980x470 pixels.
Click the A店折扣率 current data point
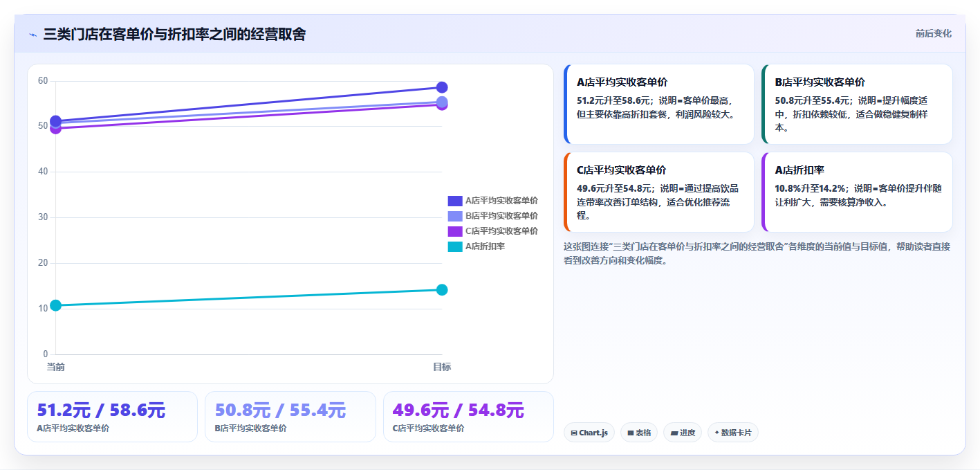(55, 305)
